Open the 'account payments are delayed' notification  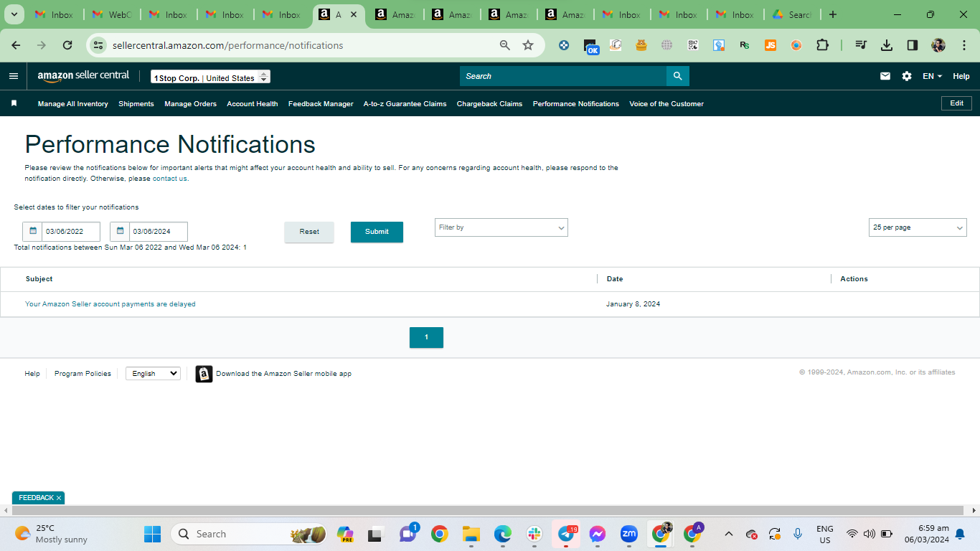(110, 304)
